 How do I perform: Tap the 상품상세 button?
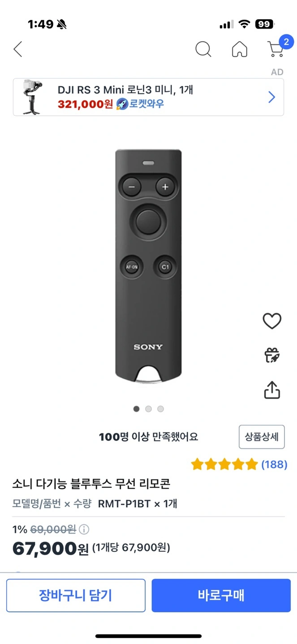[262, 437]
